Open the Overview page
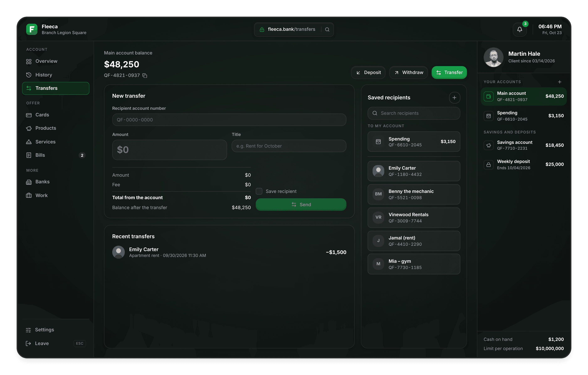Screen dimensions: 588x375 (x=56, y=61)
